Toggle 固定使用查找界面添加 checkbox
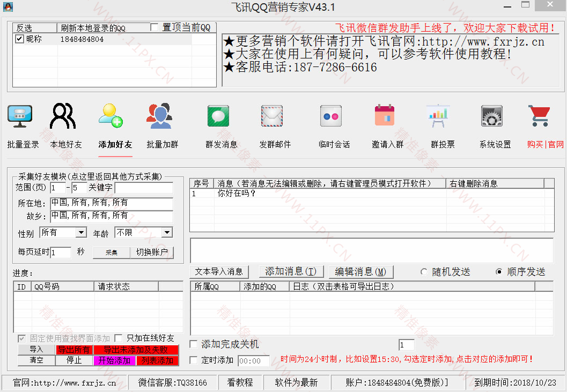Image resolution: width=567 pixels, height=392 pixels. pyautogui.click(x=21, y=338)
